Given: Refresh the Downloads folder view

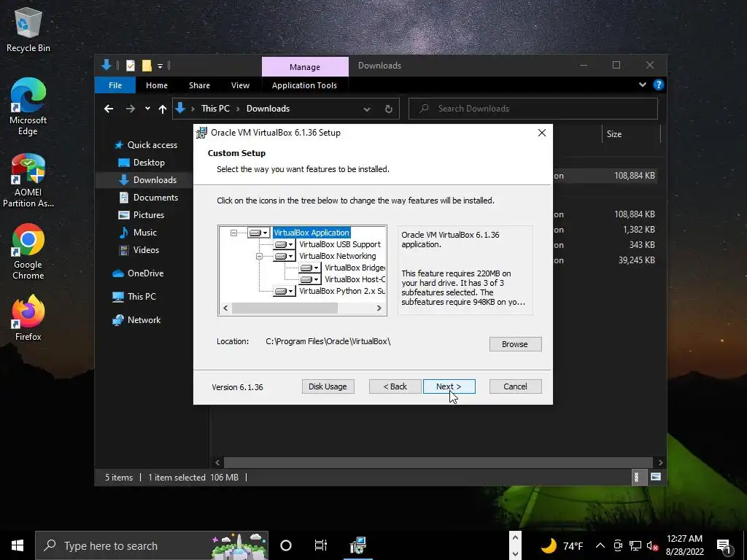Looking at the screenshot, I should (x=389, y=109).
